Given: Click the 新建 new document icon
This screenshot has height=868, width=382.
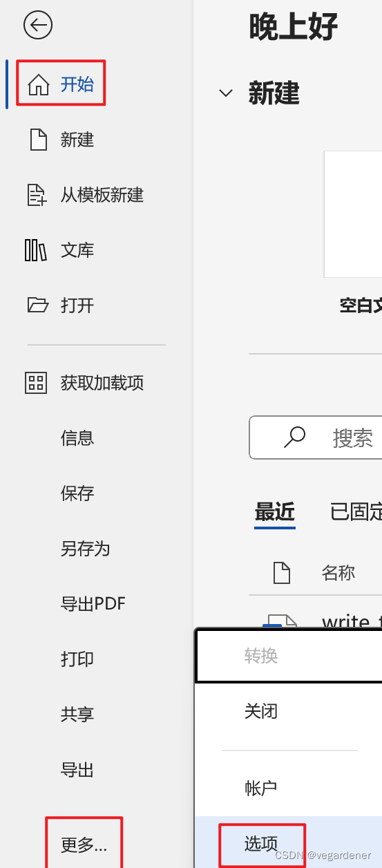Looking at the screenshot, I should click(x=39, y=140).
